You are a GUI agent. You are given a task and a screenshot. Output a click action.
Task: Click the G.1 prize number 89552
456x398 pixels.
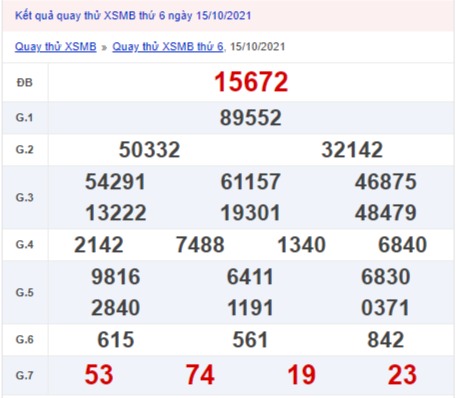click(251, 118)
